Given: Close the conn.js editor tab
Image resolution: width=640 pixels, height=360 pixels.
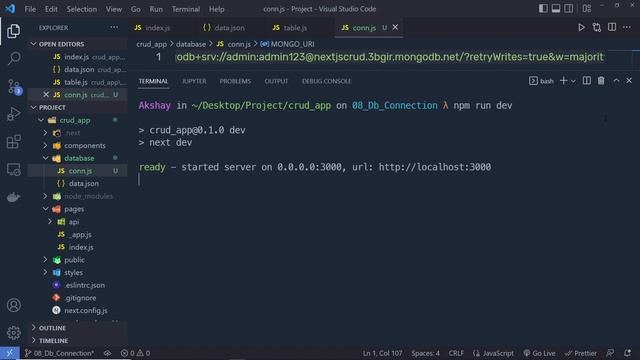Looking at the screenshot, I should pos(395,27).
